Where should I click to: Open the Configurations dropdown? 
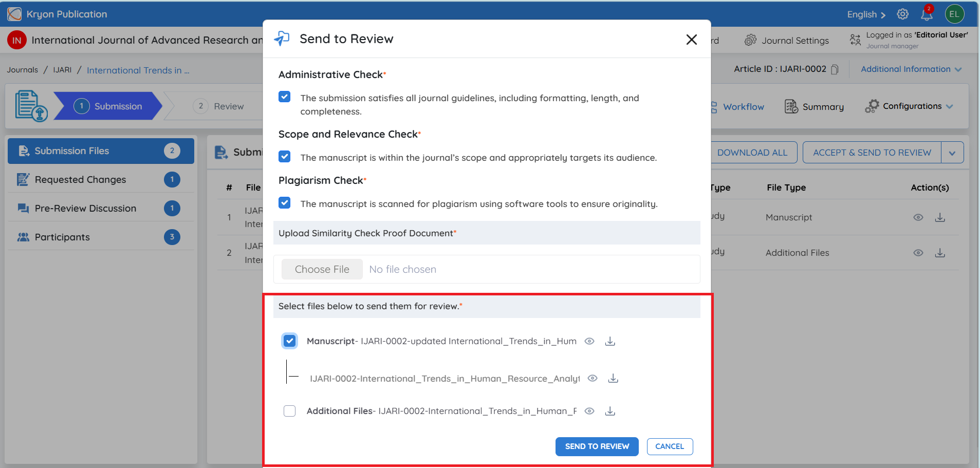[909, 106]
